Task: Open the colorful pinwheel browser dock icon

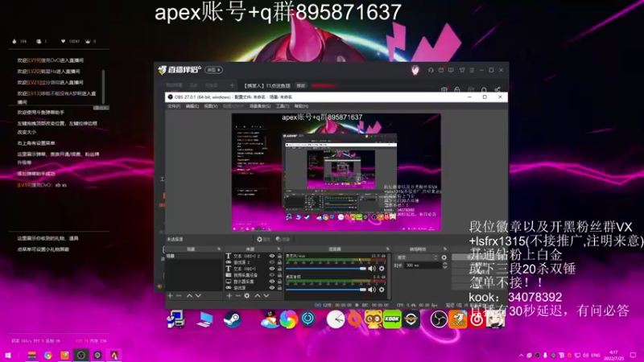Action: [x=289, y=319]
